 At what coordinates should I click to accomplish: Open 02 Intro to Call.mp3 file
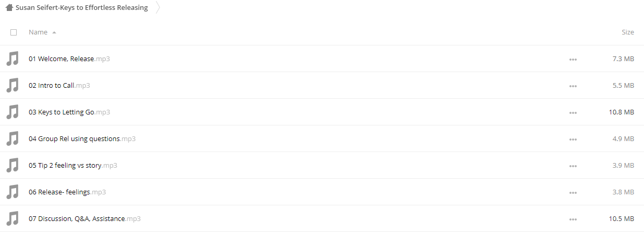click(x=59, y=85)
